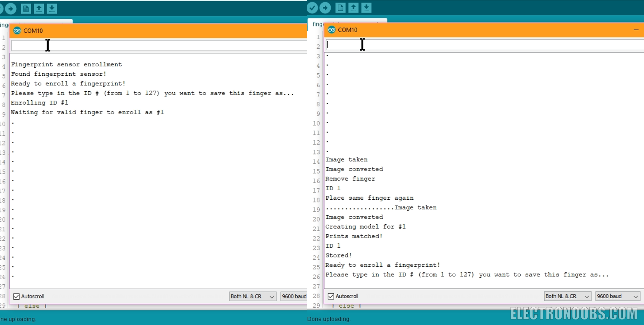
Task: Click COM10 title text of right monitor
Action: coord(347,30)
